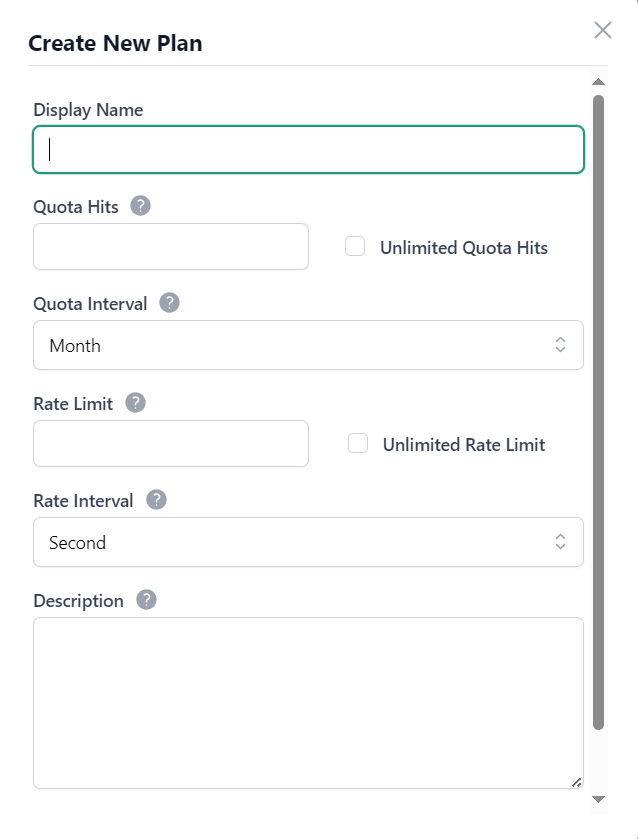
Task: Click the Create New Plan title
Action: click(x=116, y=44)
